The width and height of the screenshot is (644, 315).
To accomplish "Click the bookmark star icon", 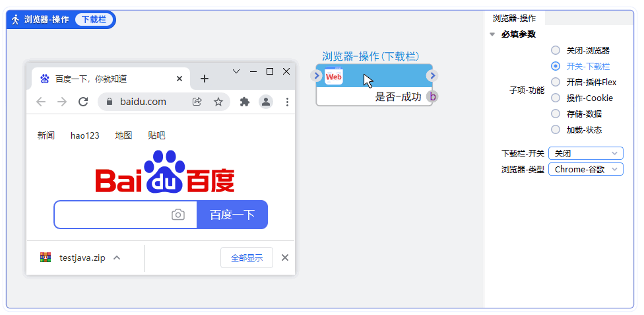I will pos(218,102).
